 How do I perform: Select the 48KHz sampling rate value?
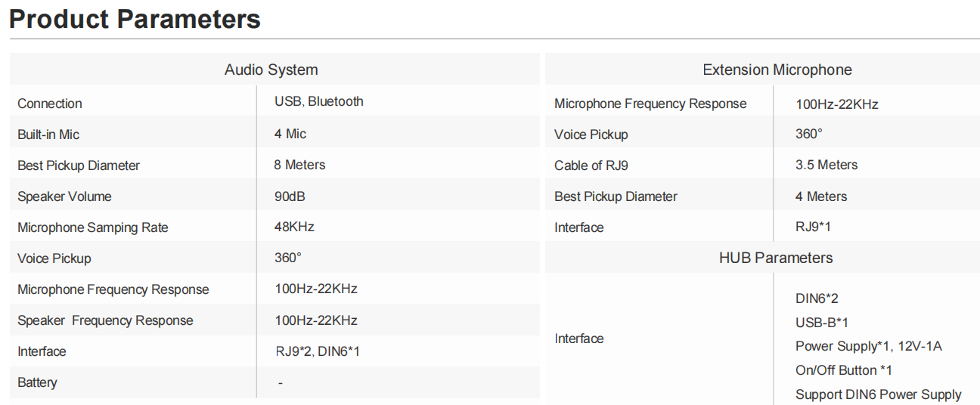click(x=294, y=227)
